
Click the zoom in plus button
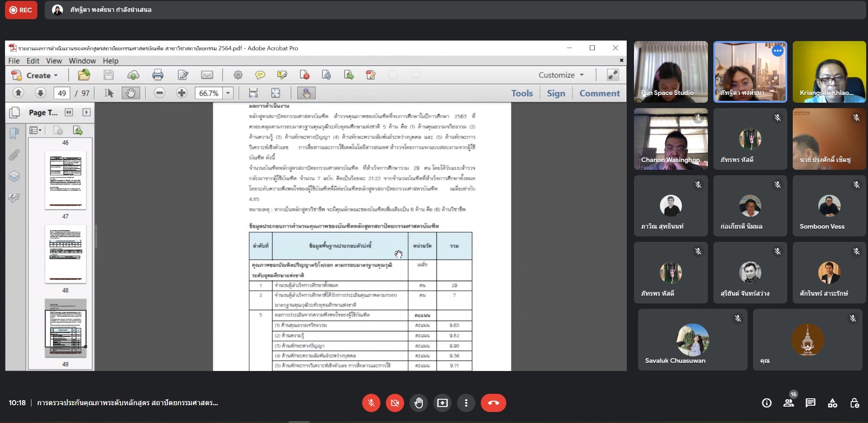coord(182,93)
